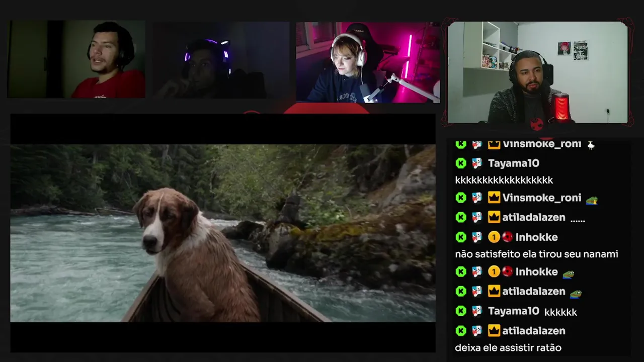The width and height of the screenshot is (644, 362).
Task: Open Tayama10's profile above the long kkkk message
Action: pyautogui.click(x=514, y=163)
